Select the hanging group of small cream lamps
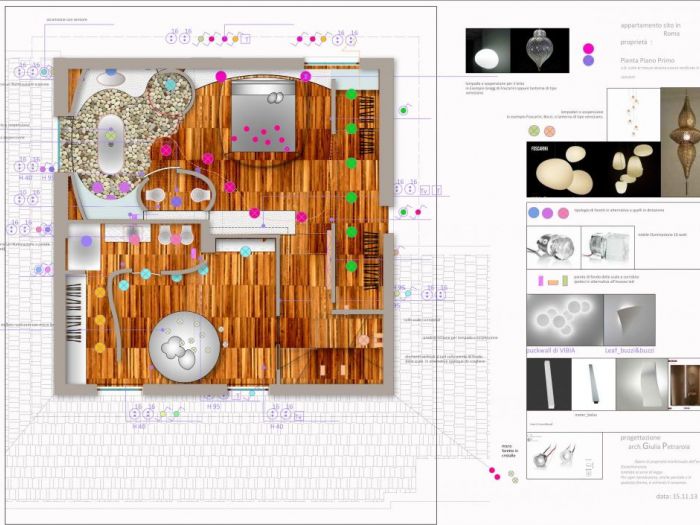Viewport: 700px width, 525px height. point(634,170)
